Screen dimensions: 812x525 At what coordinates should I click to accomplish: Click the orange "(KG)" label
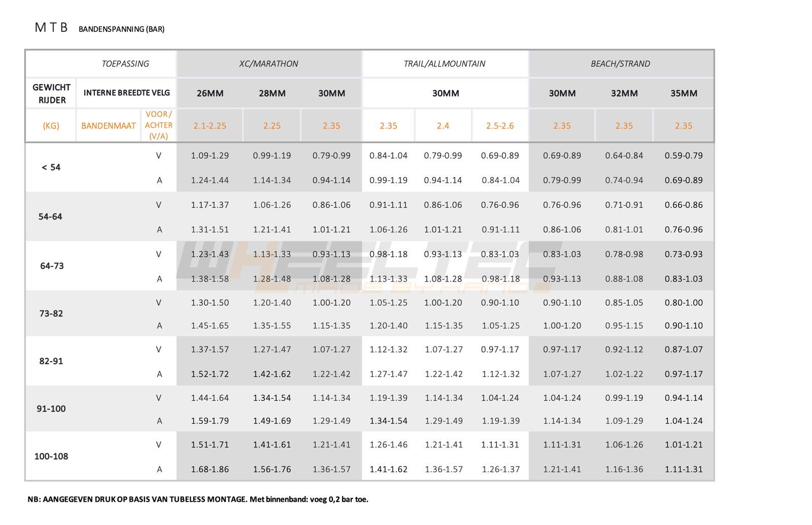click(51, 126)
